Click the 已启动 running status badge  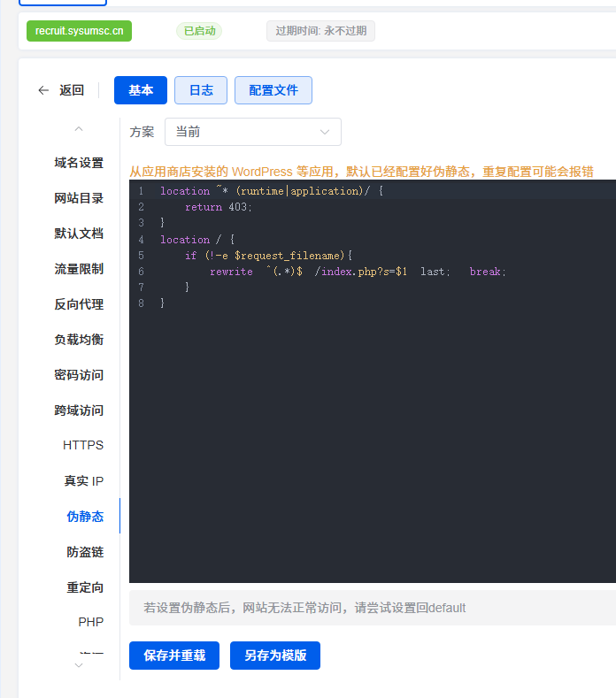pyautogui.click(x=198, y=31)
